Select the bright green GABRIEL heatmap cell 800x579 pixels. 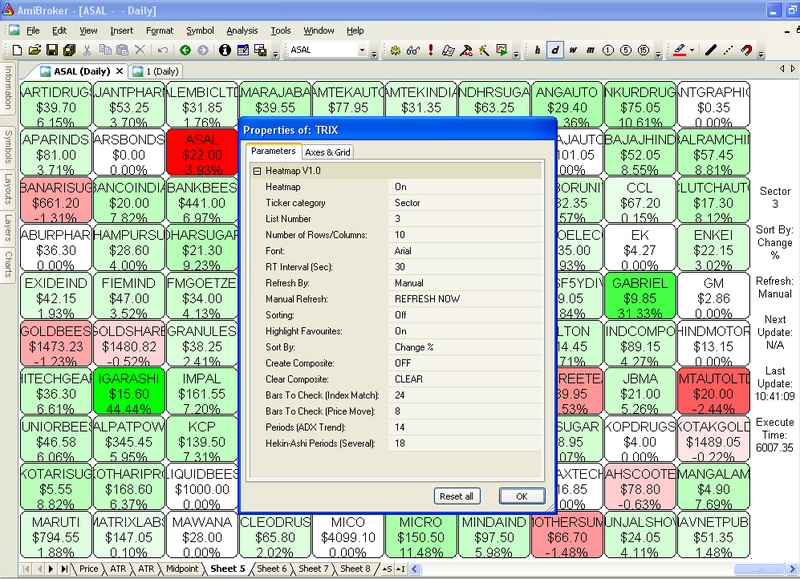(x=640, y=297)
